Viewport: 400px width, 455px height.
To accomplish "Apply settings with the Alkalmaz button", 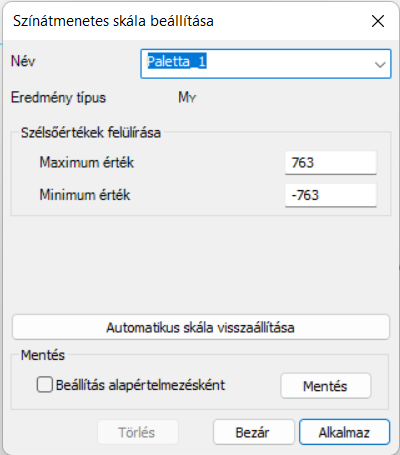I will [x=344, y=432].
